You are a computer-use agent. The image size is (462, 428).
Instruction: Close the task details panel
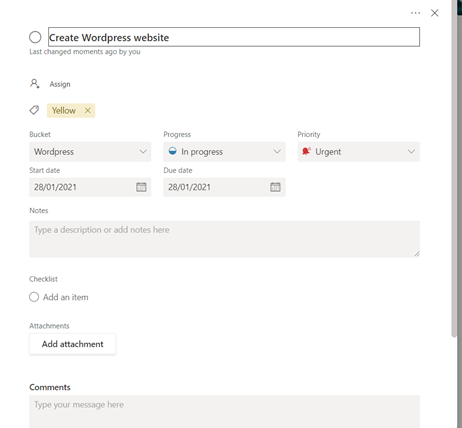434,13
